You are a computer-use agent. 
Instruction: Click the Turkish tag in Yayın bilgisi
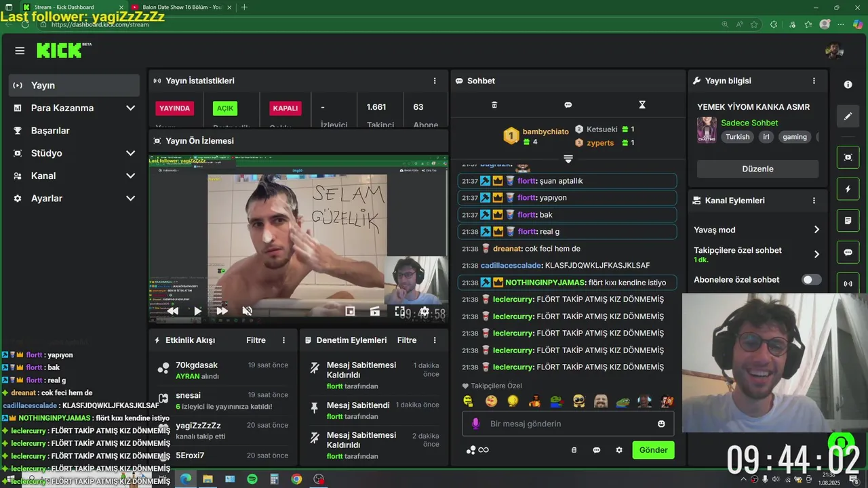click(738, 137)
